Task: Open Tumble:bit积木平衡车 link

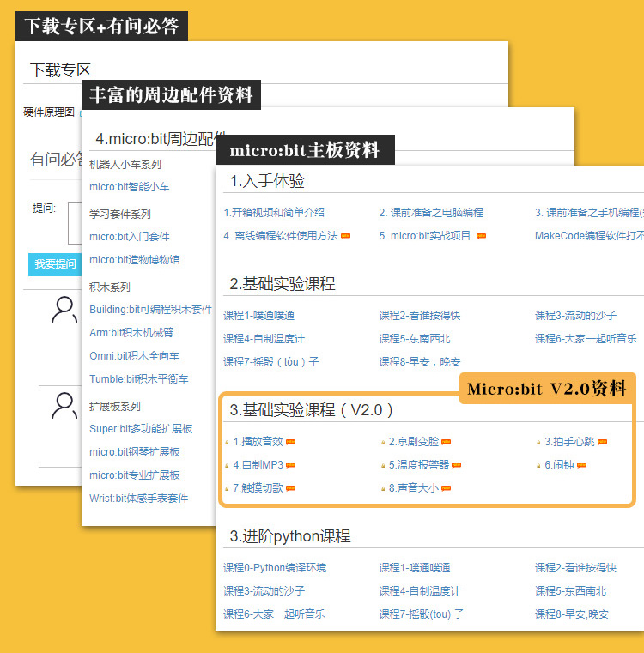Action: point(139,379)
